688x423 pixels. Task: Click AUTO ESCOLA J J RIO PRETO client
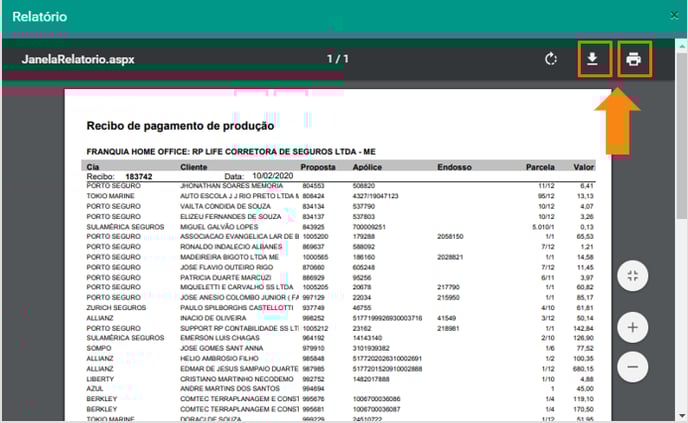click(239, 196)
